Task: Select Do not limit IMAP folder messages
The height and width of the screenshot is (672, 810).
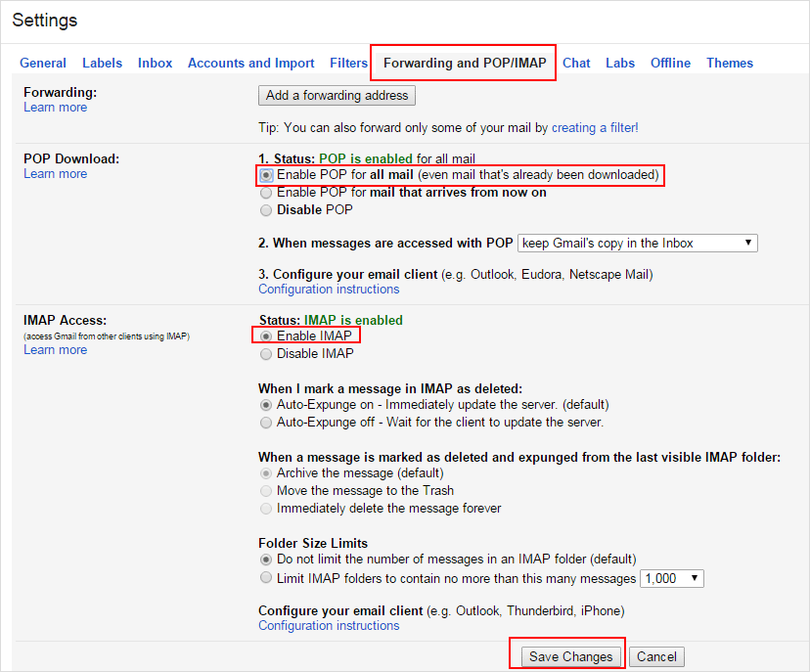Action: tap(265, 560)
